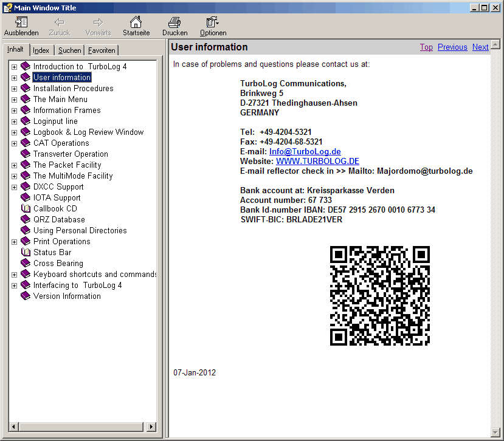
Task: Expand Introduction to TurboLog 4 node
Action: pos(14,67)
